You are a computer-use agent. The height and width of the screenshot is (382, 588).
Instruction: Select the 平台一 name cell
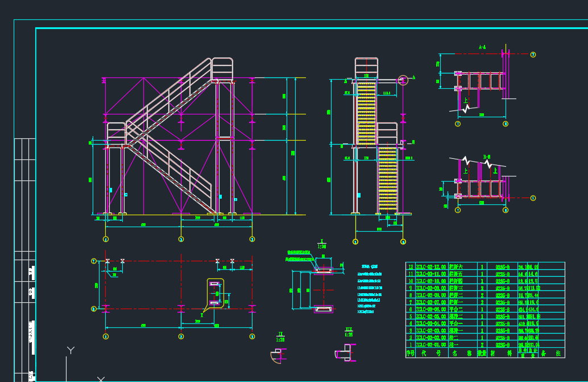coord(463,323)
